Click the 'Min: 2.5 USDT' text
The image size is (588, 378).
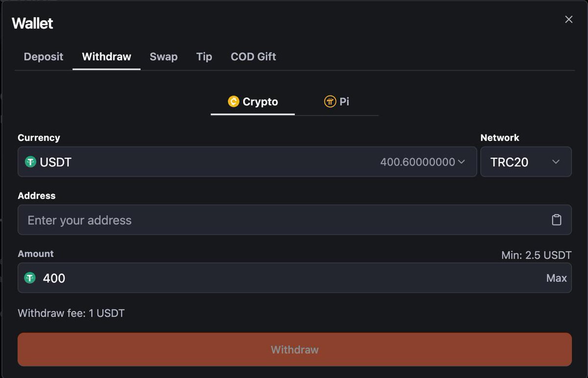[x=536, y=255]
